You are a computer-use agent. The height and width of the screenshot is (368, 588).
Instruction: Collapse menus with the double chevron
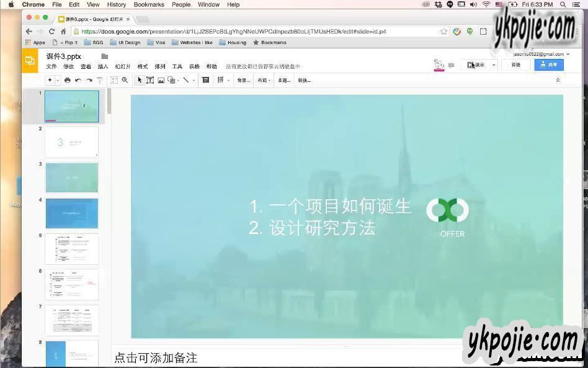[x=558, y=80]
